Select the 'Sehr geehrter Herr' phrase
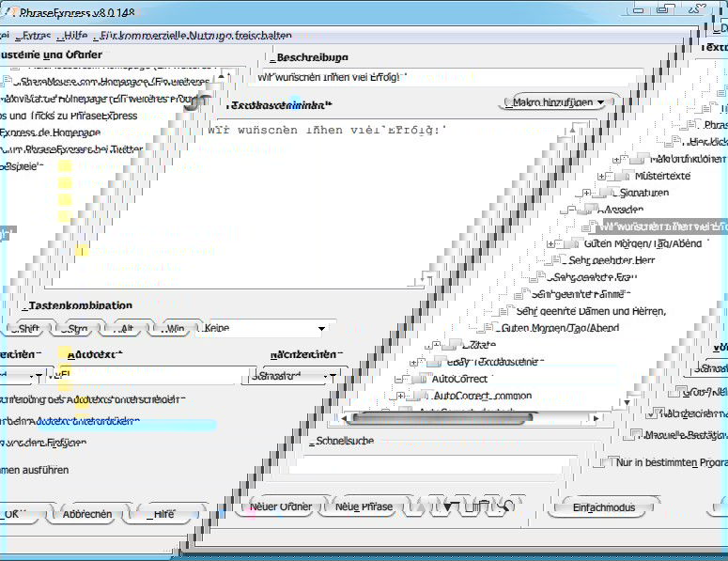Screen dimensions: 728x561 click(612, 260)
